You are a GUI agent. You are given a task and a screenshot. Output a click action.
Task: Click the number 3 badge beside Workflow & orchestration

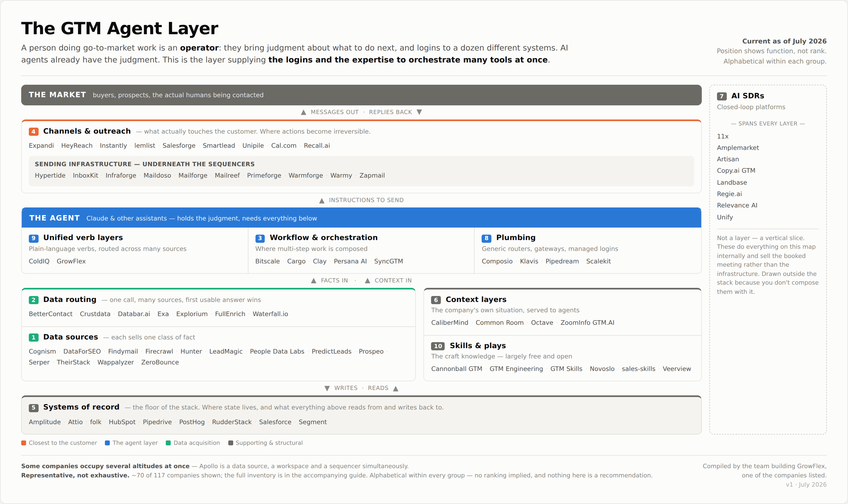(260, 238)
